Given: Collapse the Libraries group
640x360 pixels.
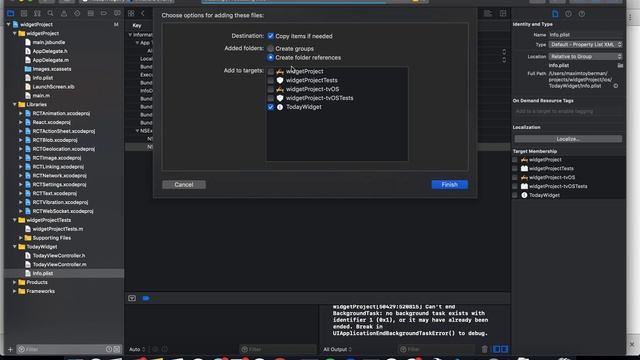Looking at the screenshot, I should click(15, 104).
